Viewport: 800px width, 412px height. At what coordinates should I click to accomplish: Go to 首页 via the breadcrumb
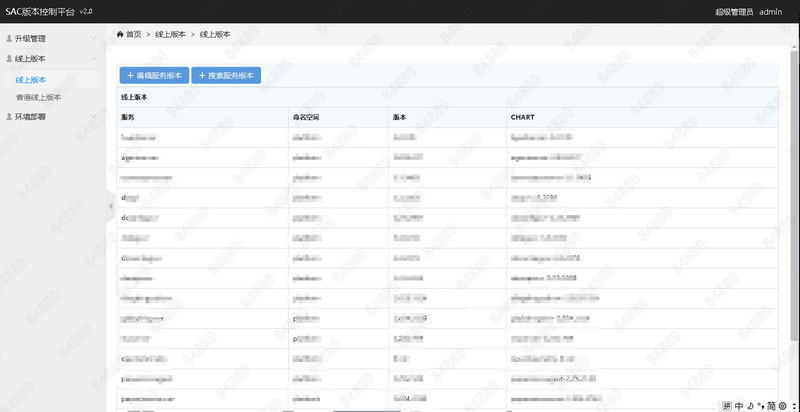pyautogui.click(x=134, y=34)
